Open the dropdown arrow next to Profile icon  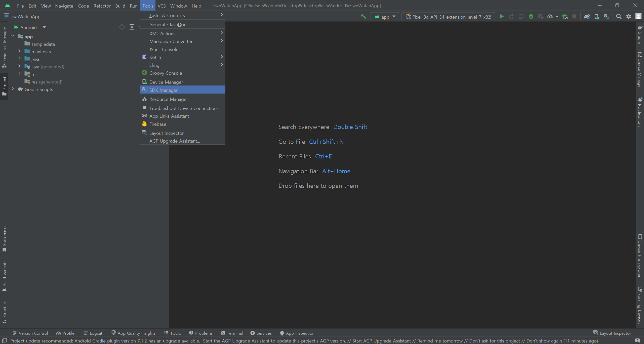557,17
